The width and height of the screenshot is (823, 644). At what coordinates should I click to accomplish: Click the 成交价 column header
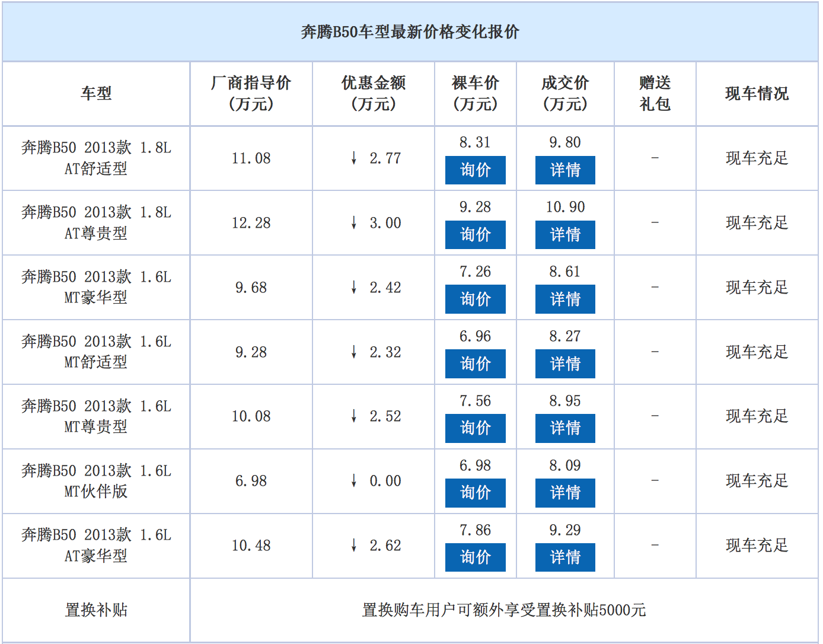point(565,94)
